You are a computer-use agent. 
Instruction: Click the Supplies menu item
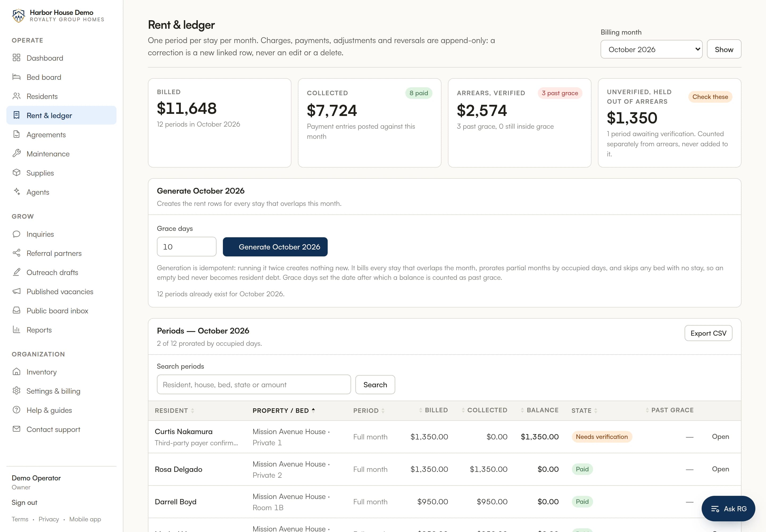pos(61,173)
